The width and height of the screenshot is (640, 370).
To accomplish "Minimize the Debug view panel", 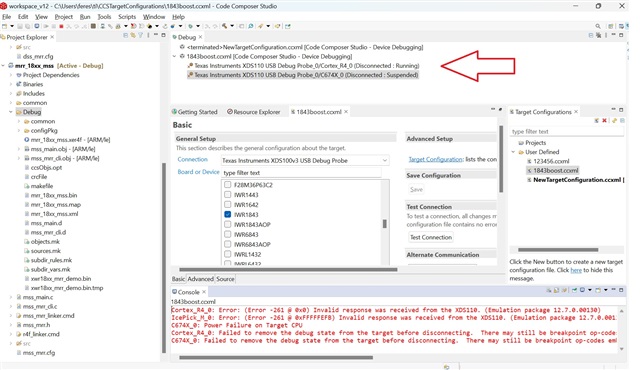I will pyautogui.click(x=613, y=35).
